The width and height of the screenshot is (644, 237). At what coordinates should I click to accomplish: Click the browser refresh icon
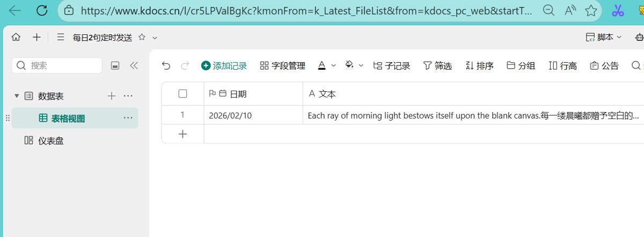(x=42, y=10)
